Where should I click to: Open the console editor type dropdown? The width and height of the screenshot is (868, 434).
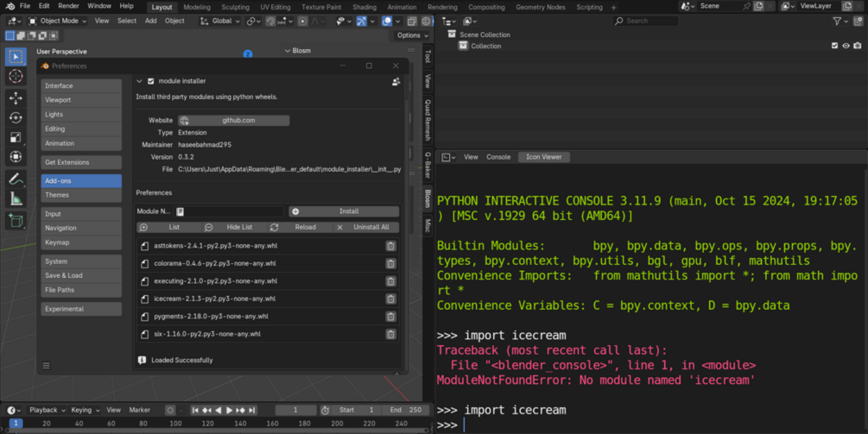tap(448, 158)
